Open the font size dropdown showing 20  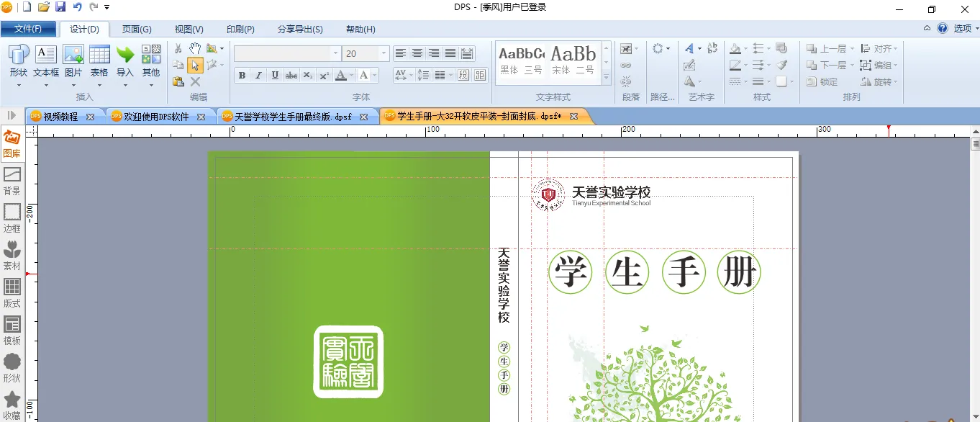coord(384,54)
